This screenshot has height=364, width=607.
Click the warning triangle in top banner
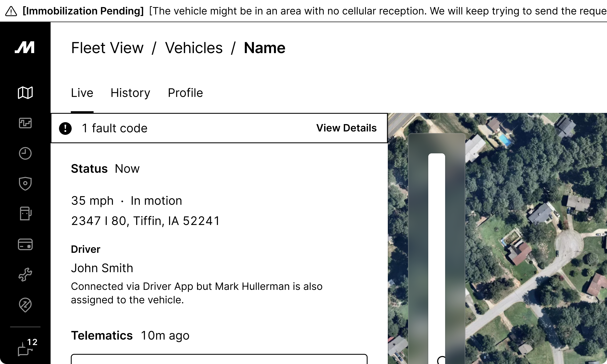11,11
